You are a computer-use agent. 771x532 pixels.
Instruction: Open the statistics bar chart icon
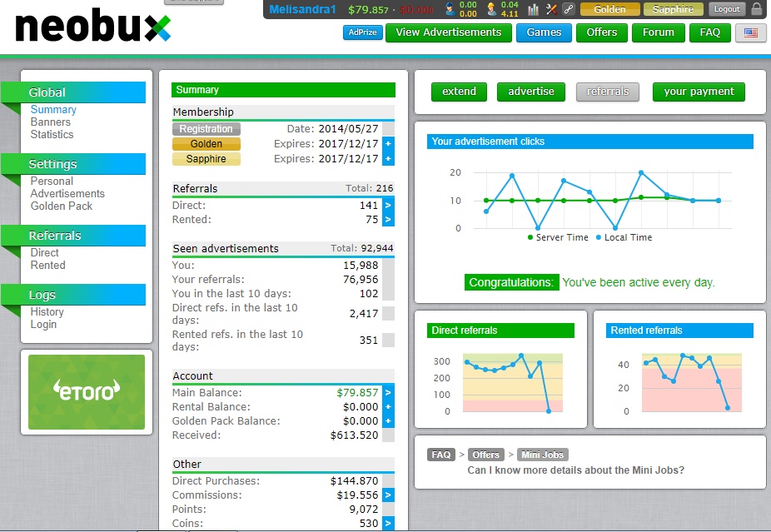533,9
